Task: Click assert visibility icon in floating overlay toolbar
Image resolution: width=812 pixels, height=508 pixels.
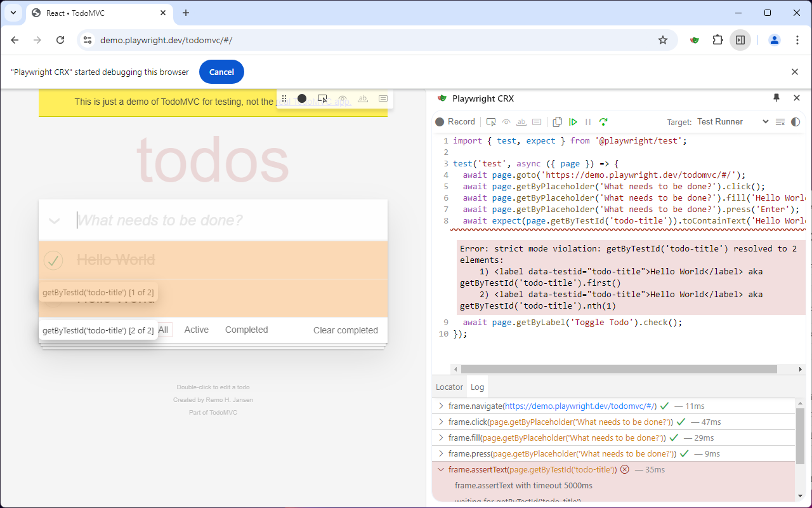Action: (343, 98)
